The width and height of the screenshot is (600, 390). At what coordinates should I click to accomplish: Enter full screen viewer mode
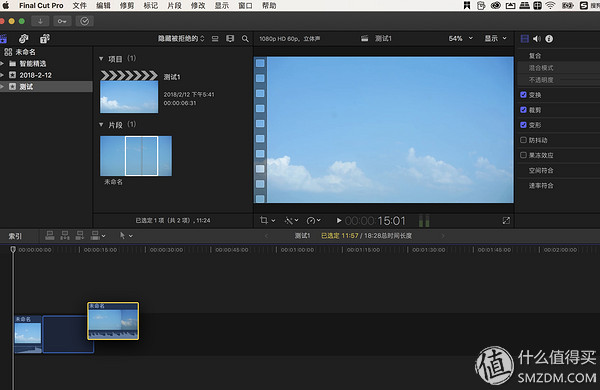(x=506, y=220)
